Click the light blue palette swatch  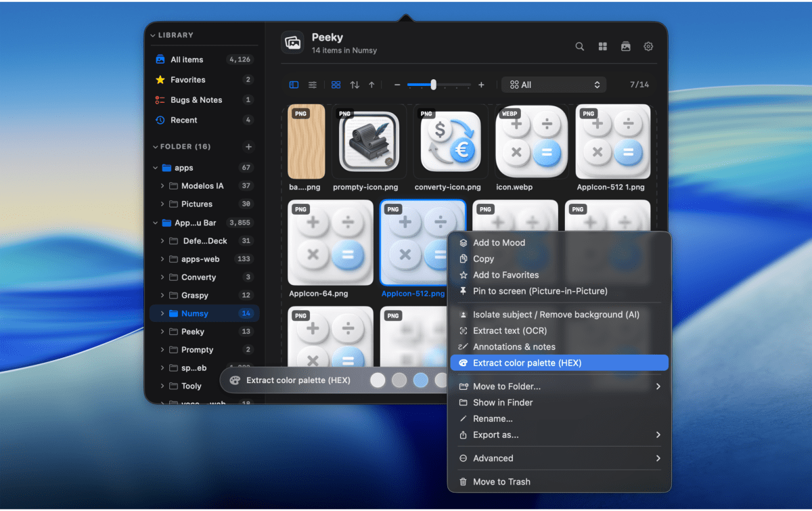pyautogui.click(x=421, y=380)
